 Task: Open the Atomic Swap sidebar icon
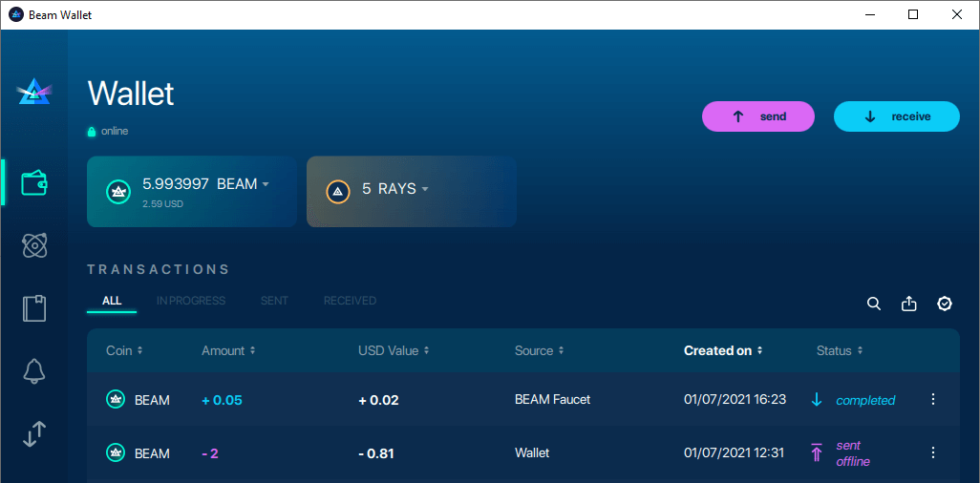pyautogui.click(x=34, y=245)
